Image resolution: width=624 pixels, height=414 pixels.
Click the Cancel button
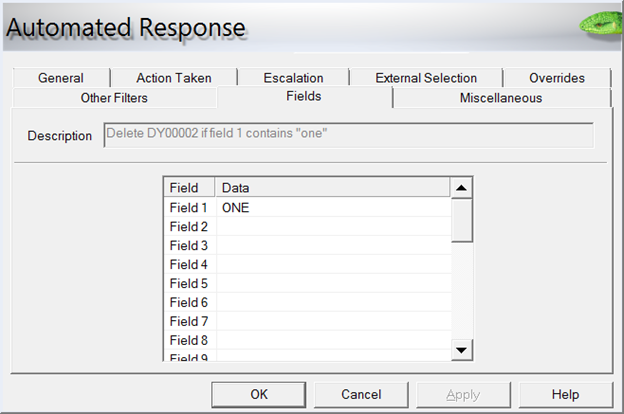361,394
